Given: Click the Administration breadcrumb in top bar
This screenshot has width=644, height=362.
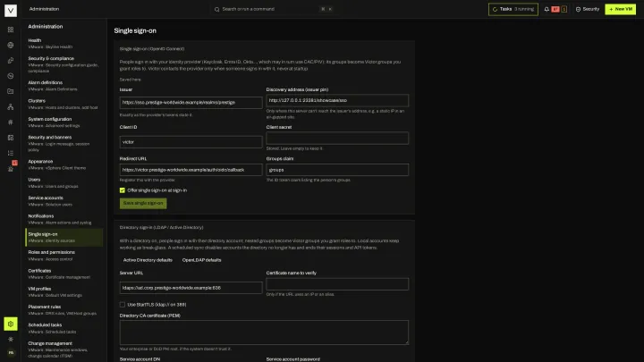Looking at the screenshot, I should pyautogui.click(x=44, y=9).
